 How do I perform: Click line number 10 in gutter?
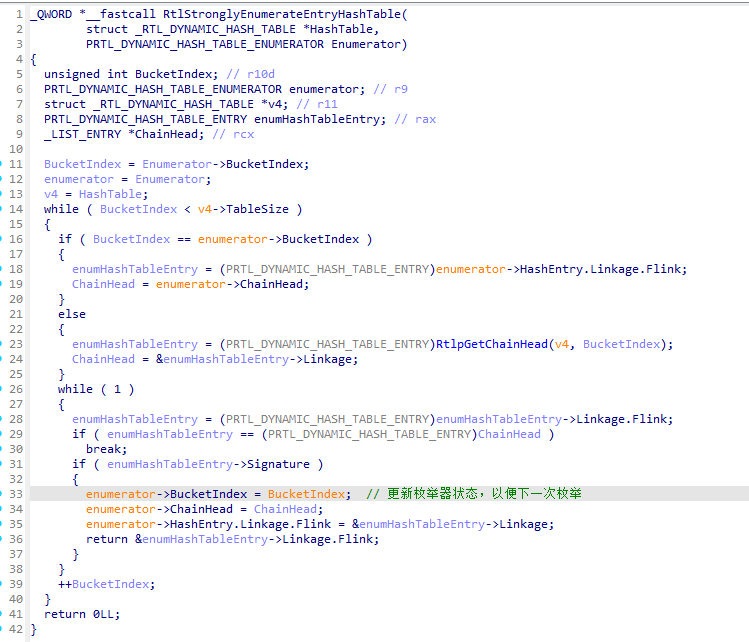(x=16, y=149)
